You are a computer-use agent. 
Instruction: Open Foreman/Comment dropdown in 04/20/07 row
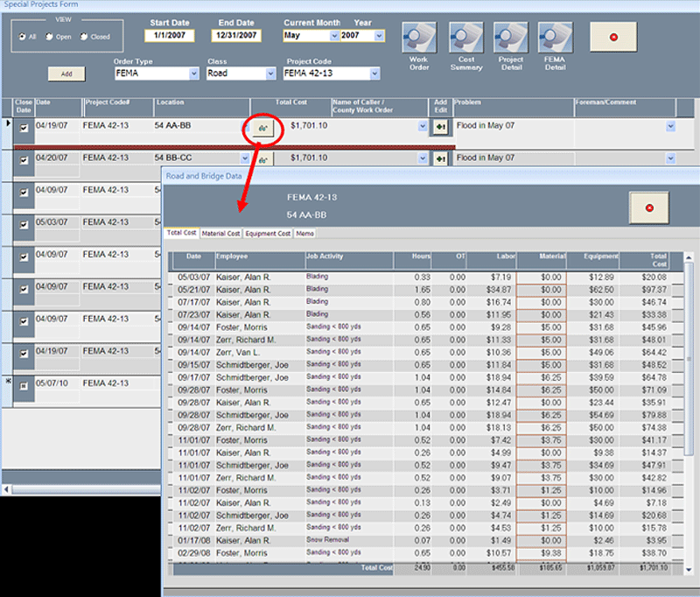[x=670, y=158]
